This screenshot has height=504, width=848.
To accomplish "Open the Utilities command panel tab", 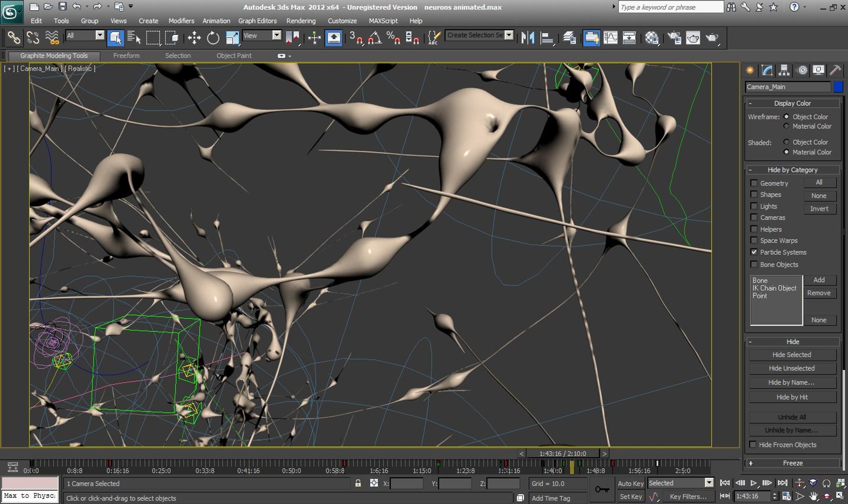I will tap(835, 70).
